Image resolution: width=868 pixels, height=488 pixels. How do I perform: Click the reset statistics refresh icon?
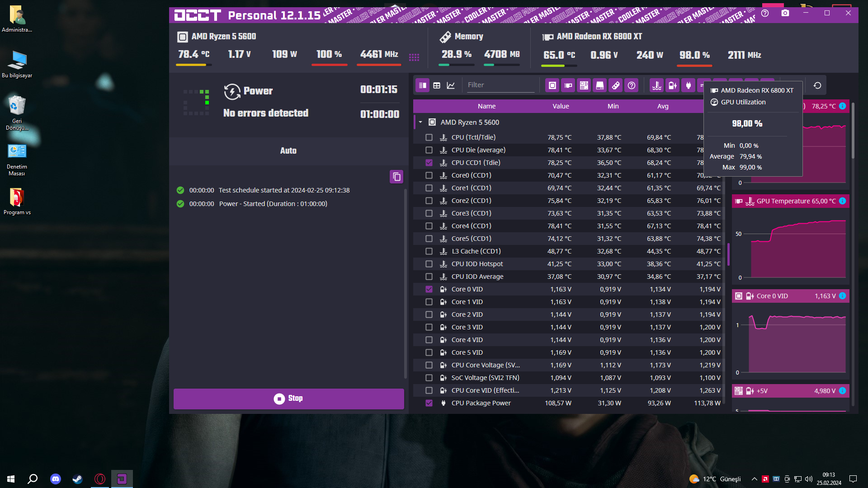[x=817, y=85]
